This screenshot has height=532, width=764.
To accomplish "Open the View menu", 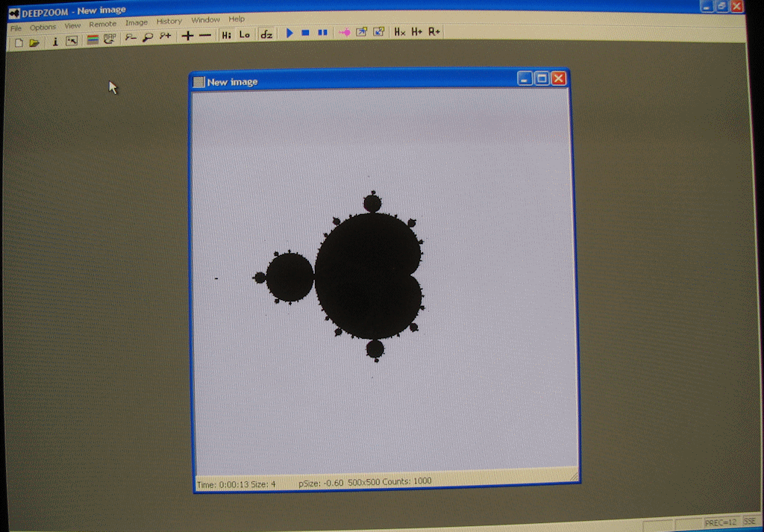I will [72, 25].
